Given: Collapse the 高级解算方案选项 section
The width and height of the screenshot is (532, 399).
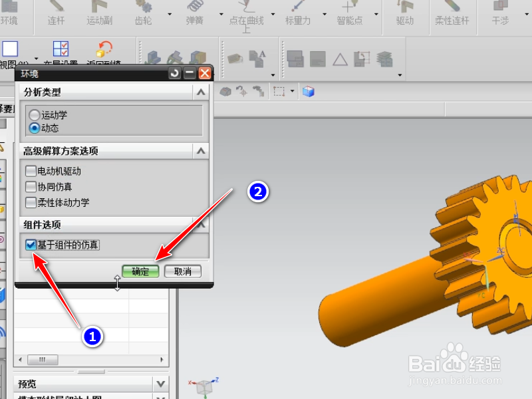Looking at the screenshot, I should 201,151.
